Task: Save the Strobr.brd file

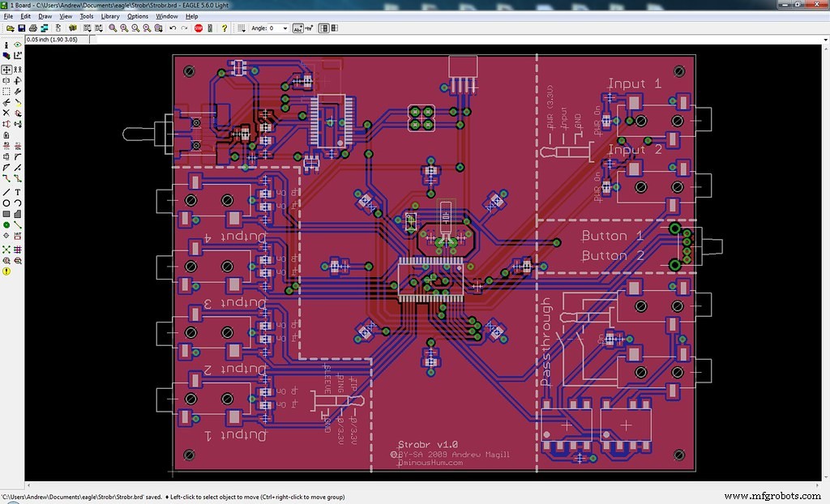Action: pyautogui.click(x=22, y=28)
